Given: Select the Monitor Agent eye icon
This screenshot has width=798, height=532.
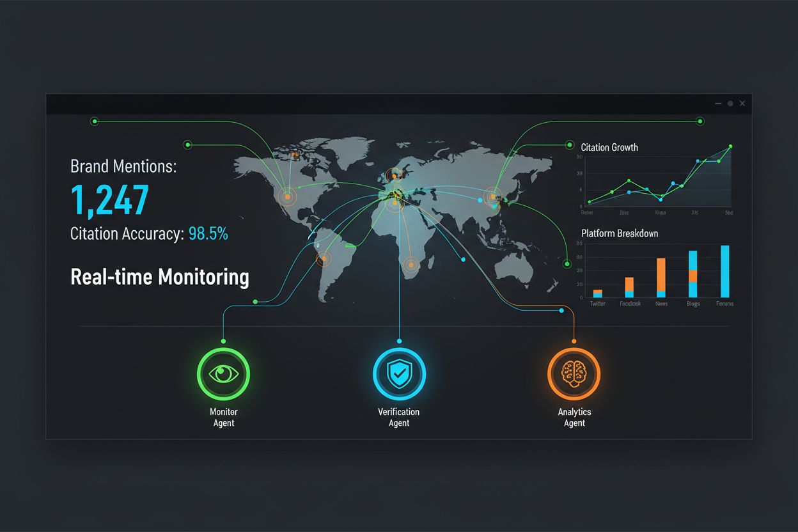Looking at the screenshot, I should [x=223, y=373].
